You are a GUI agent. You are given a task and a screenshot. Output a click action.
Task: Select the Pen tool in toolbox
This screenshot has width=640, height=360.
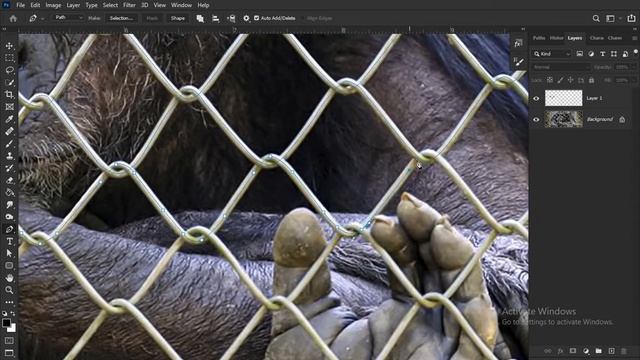click(9, 229)
